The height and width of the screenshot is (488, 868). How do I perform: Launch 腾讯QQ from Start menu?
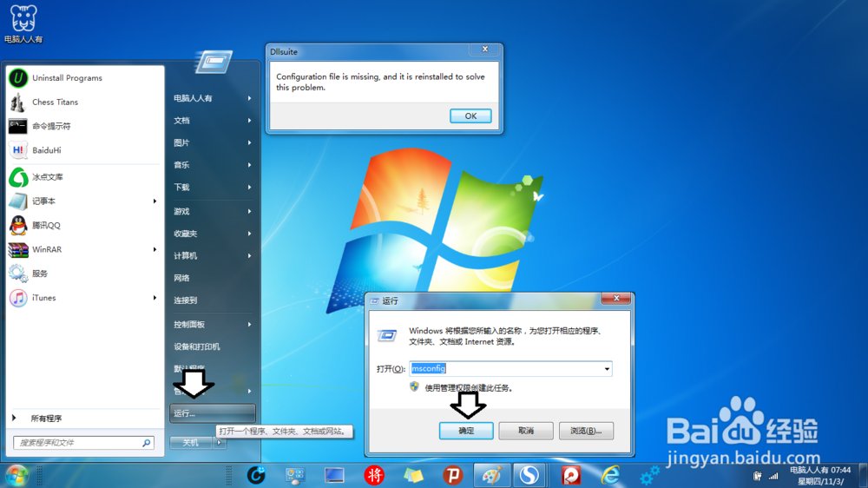point(85,226)
